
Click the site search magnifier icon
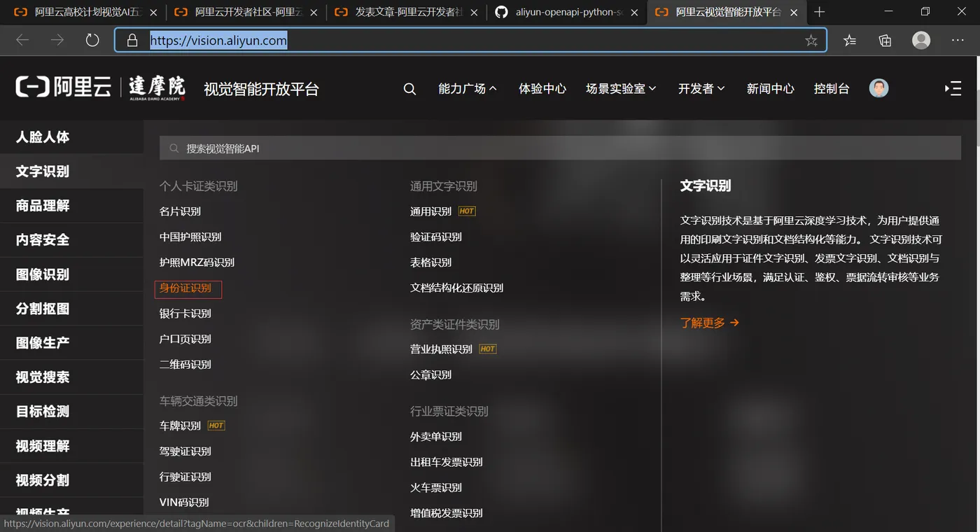click(410, 89)
